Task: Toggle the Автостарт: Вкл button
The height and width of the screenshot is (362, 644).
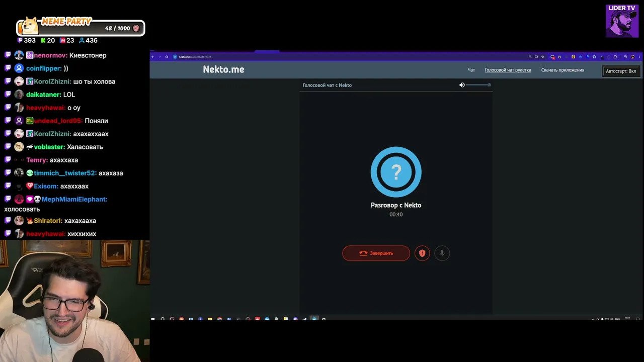Action: point(621,71)
